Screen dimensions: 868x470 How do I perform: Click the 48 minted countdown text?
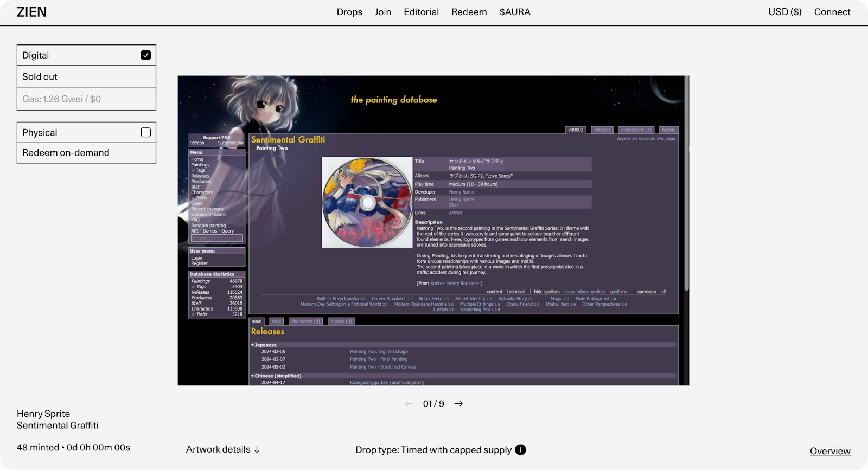coord(73,448)
